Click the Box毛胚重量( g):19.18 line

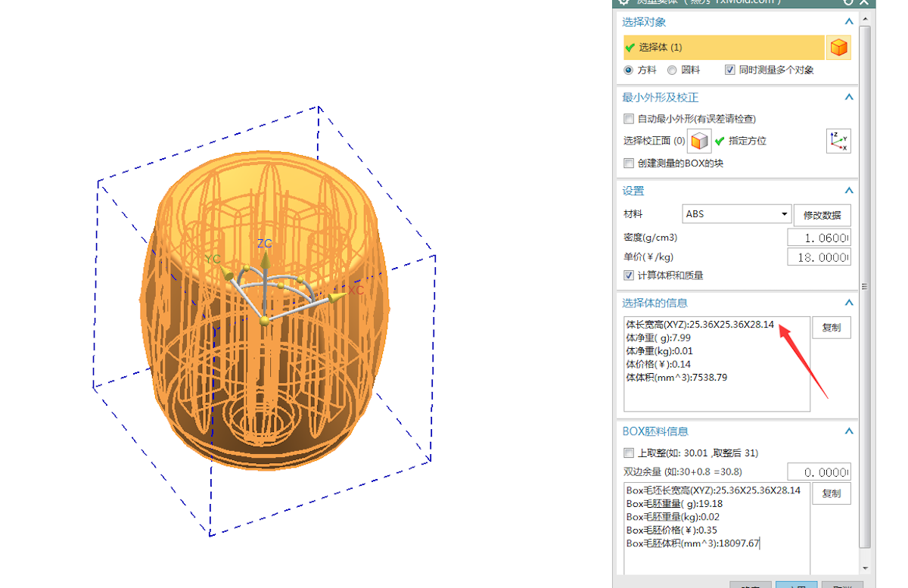click(674, 504)
